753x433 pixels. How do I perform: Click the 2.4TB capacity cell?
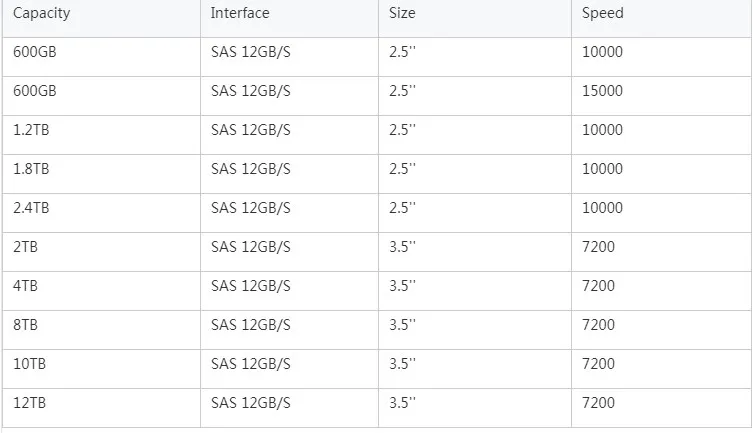(30, 208)
